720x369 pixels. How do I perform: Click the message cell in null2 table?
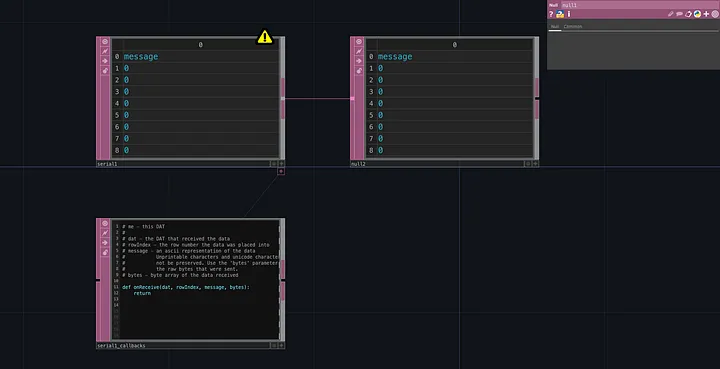395,56
